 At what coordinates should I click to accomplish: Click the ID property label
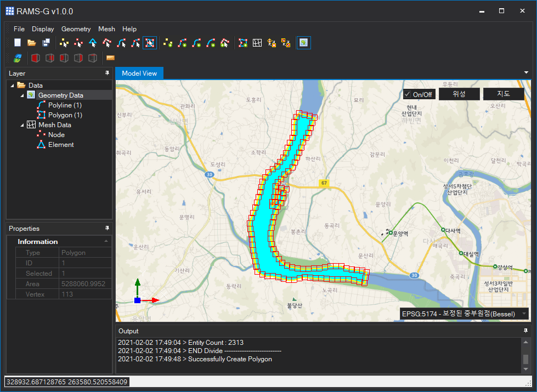(29, 263)
